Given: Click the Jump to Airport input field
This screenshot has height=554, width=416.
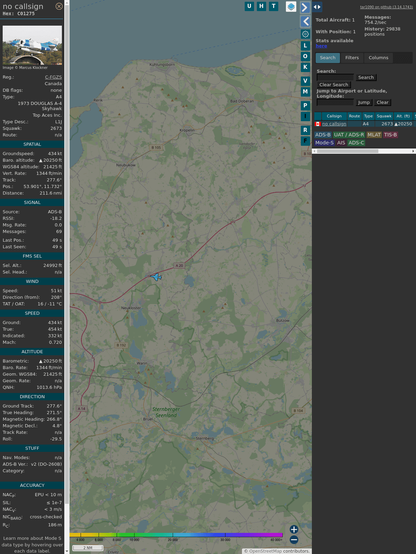Looking at the screenshot, I should [x=335, y=102].
